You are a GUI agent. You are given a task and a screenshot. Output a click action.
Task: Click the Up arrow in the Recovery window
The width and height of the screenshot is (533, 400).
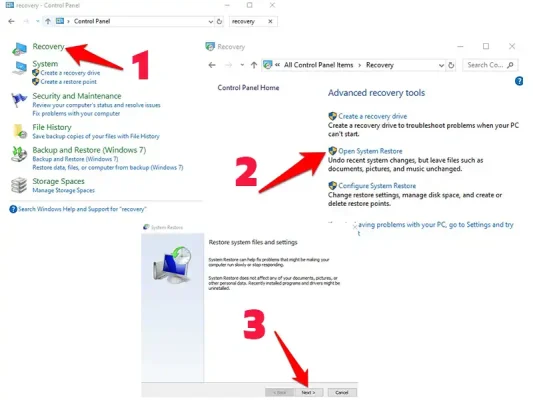[254, 65]
